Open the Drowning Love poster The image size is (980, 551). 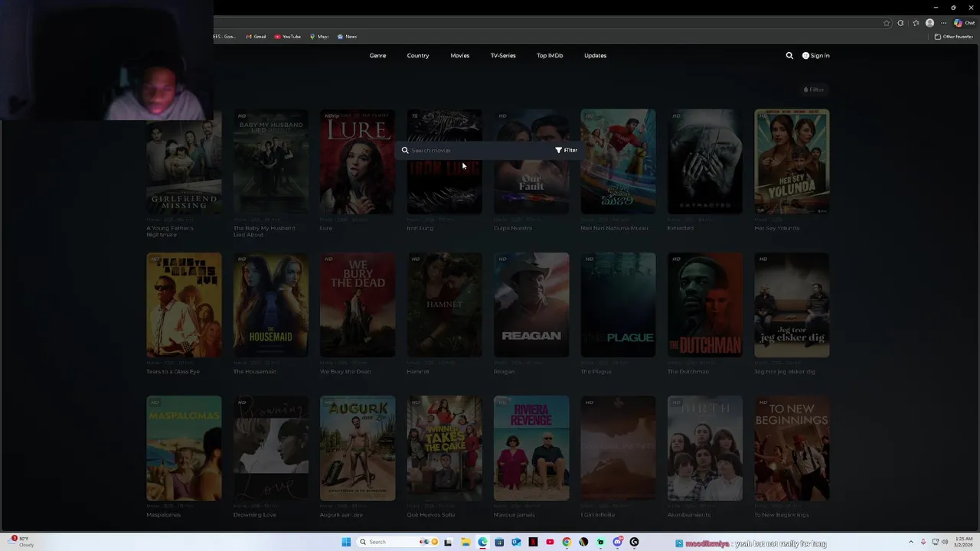(271, 448)
